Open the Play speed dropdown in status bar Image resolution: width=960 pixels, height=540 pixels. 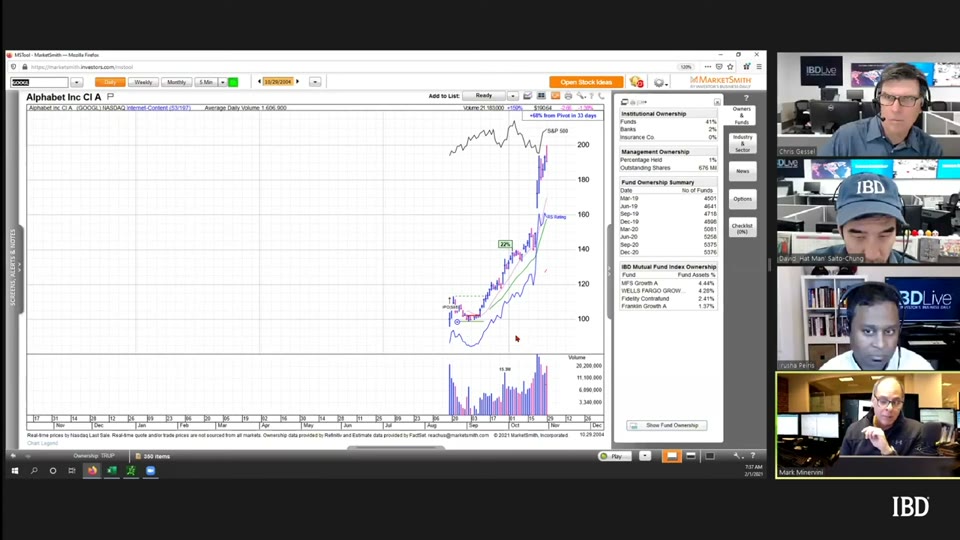coord(645,456)
